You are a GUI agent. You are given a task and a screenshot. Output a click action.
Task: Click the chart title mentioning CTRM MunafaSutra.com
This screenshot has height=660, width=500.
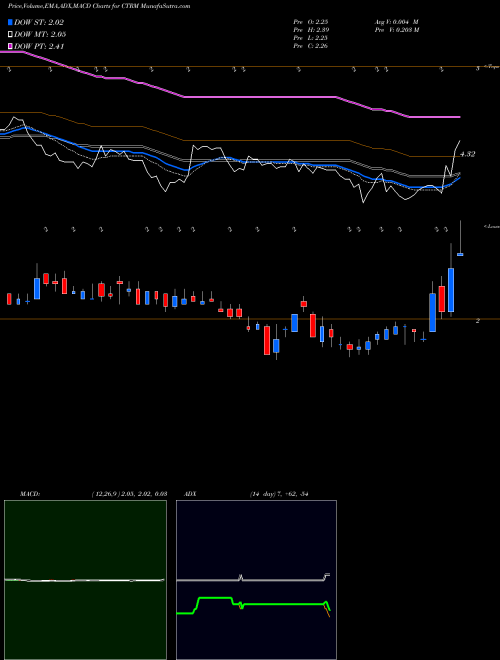click(99, 6)
